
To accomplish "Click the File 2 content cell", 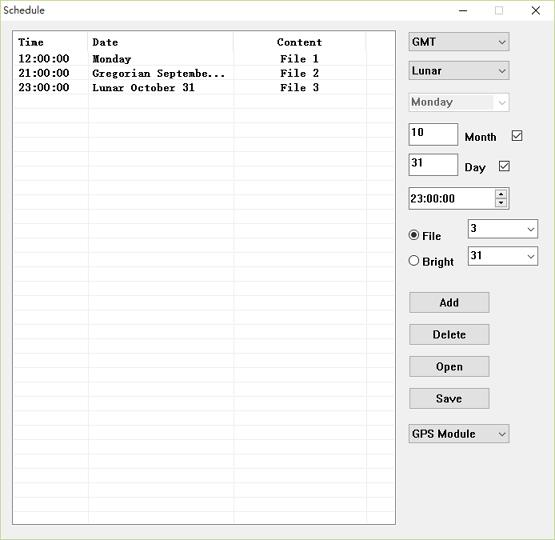I will click(299, 73).
